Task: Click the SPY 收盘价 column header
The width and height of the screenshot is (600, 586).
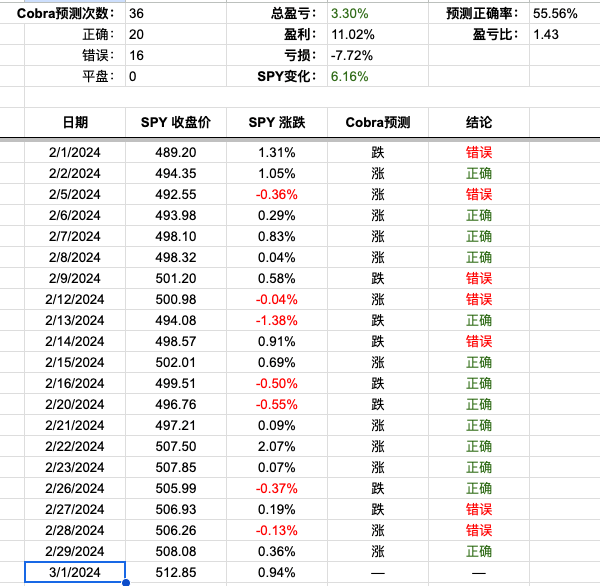Action: 176,122
